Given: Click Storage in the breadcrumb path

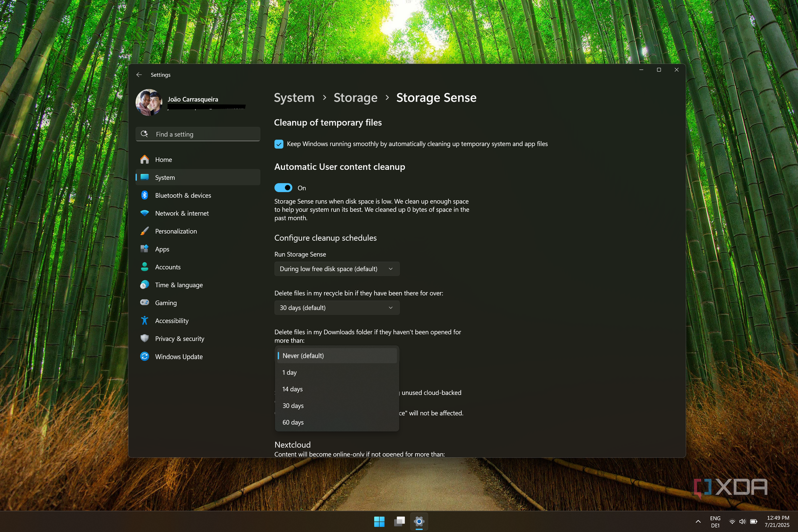Looking at the screenshot, I should [x=355, y=98].
